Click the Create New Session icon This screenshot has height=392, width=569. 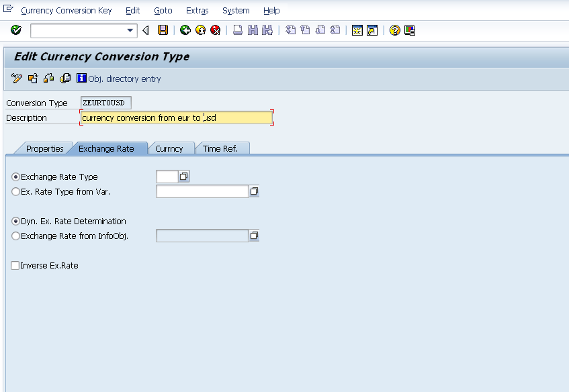pos(357,30)
